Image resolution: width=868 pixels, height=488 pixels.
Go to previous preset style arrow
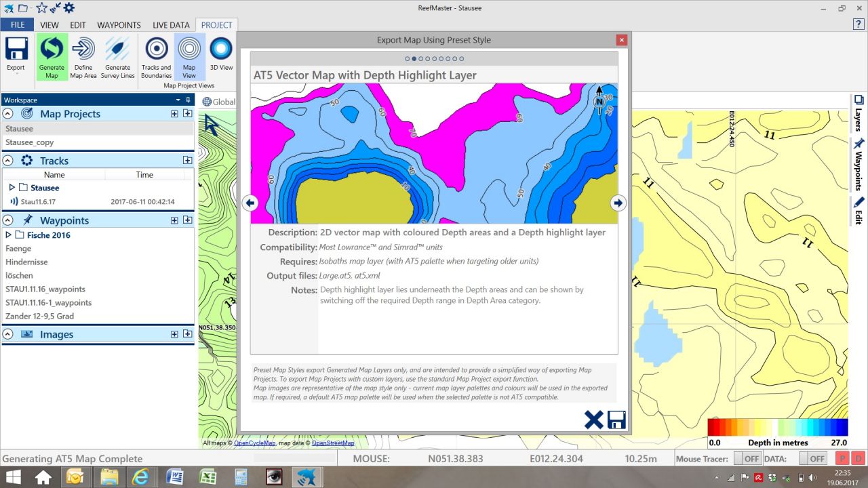(x=250, y=203)
